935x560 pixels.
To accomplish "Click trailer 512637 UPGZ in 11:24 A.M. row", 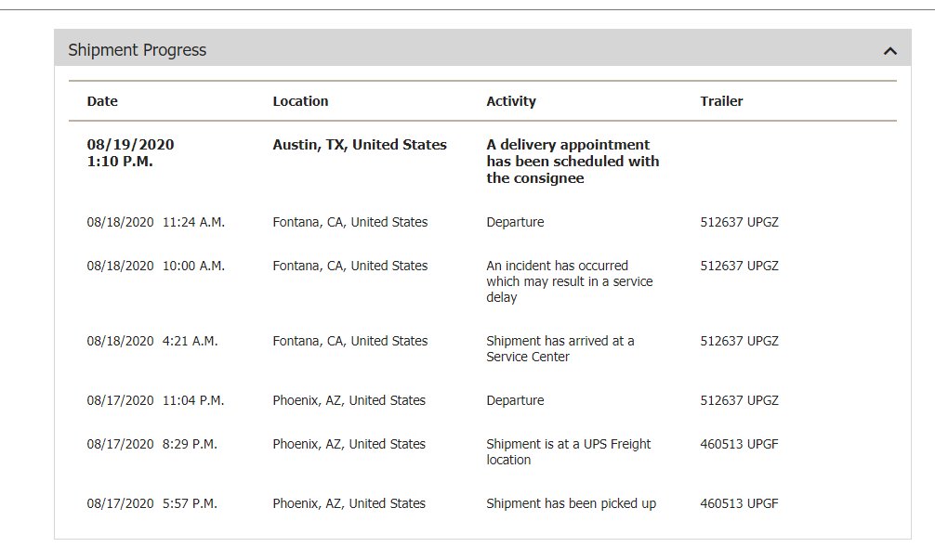I will pyautogui.click(x=740, y=222).
